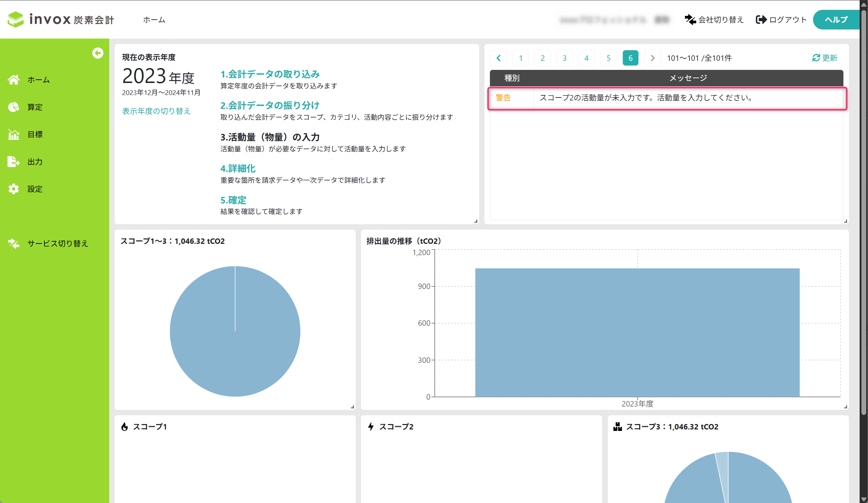Screen dimensions: 868x503
Task: Select page 1 of message list
Action: tap(521, 58)
